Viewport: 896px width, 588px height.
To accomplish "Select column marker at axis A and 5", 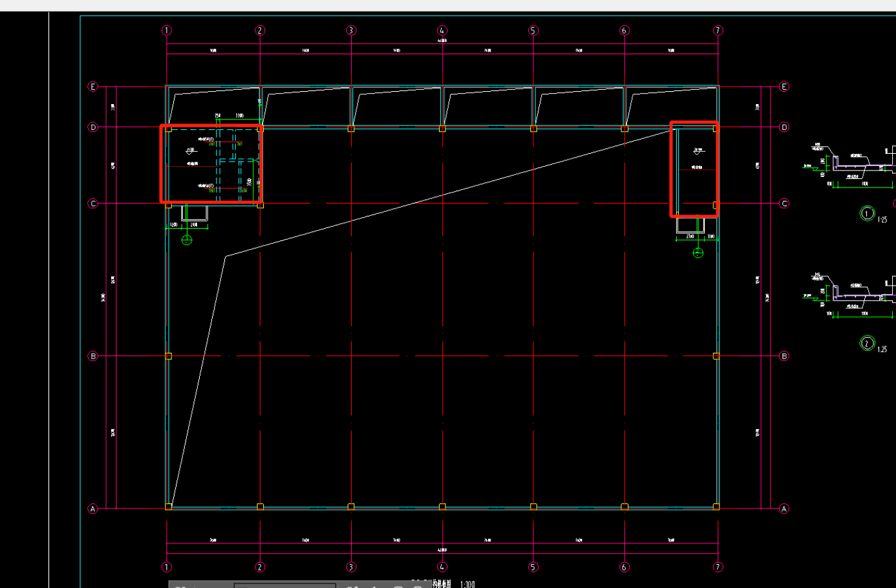I will pyautogui.click(x=533, y=507).
